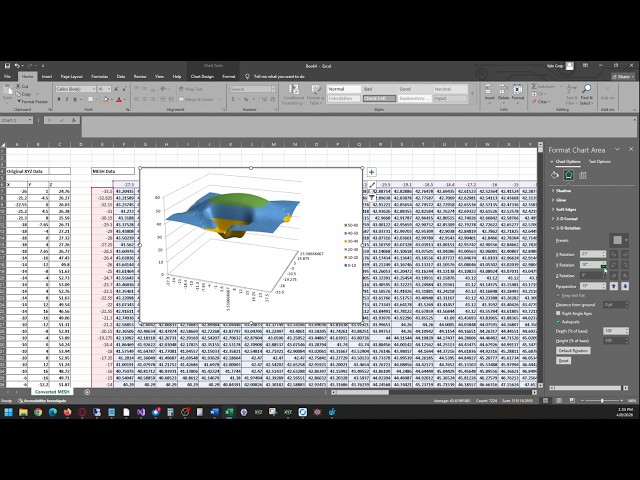Switch to the Chart Design tab
The width and height of the screenshot is (640, 480).
click(202, 76)
